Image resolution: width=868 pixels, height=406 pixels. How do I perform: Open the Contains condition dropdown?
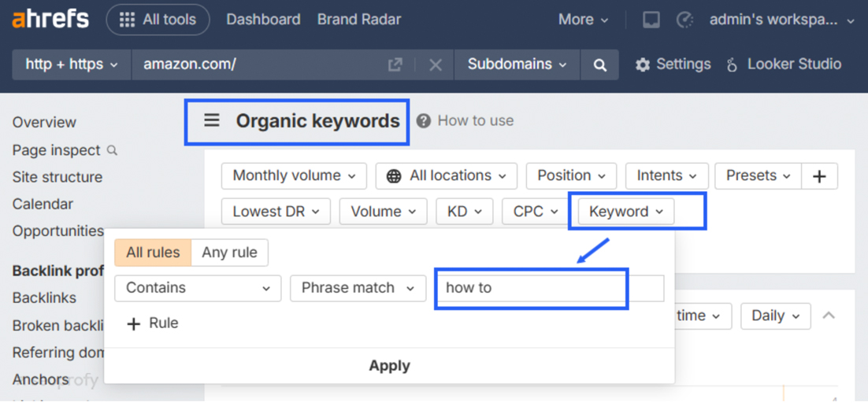(x=198, y=288)
